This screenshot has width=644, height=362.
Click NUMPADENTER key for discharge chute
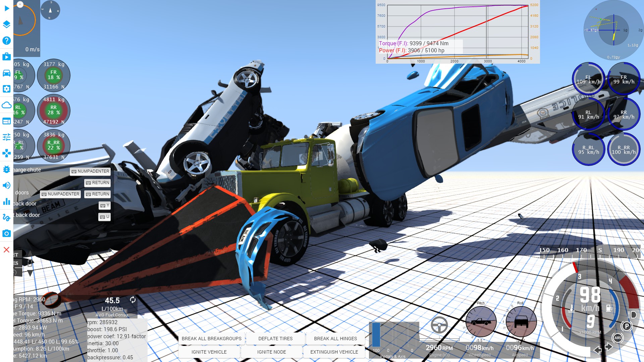pyautogui.click(x=90, y=171)
